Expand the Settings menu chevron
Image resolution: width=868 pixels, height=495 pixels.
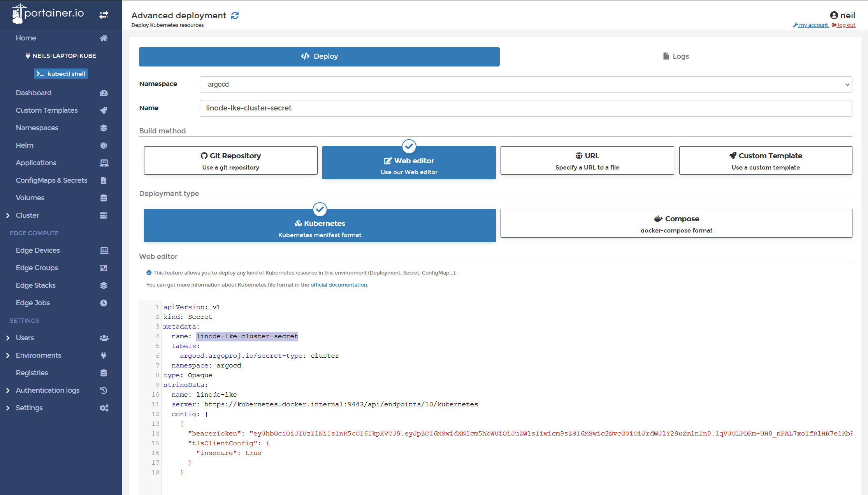(x=8, y=408)
